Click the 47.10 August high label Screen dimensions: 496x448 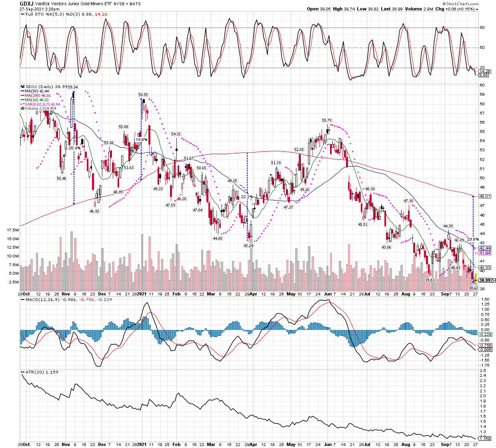[x=408, y=201]
